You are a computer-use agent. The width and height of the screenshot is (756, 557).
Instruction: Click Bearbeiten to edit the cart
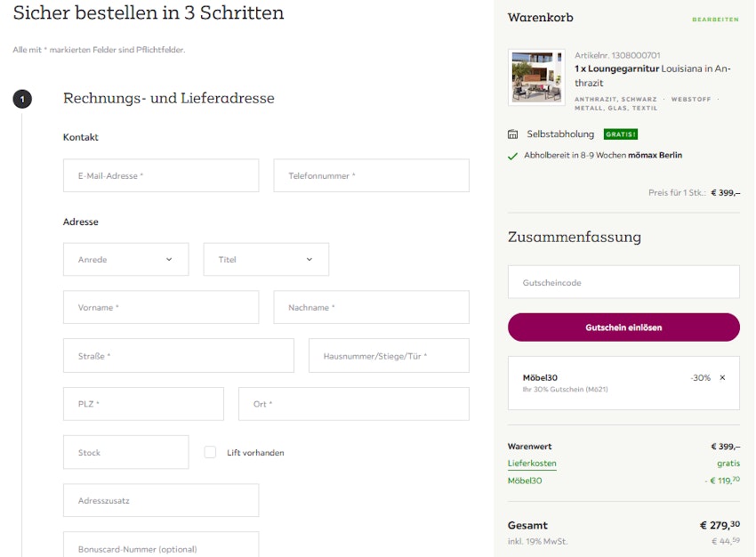point(715,19)
